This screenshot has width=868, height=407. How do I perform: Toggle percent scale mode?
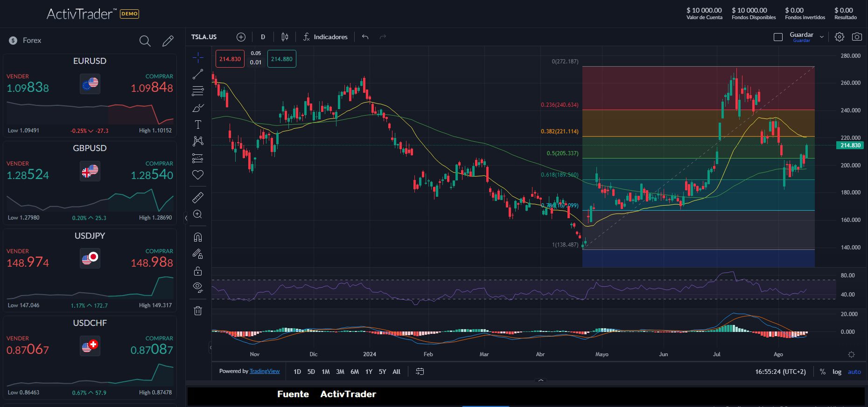(822, 372)
